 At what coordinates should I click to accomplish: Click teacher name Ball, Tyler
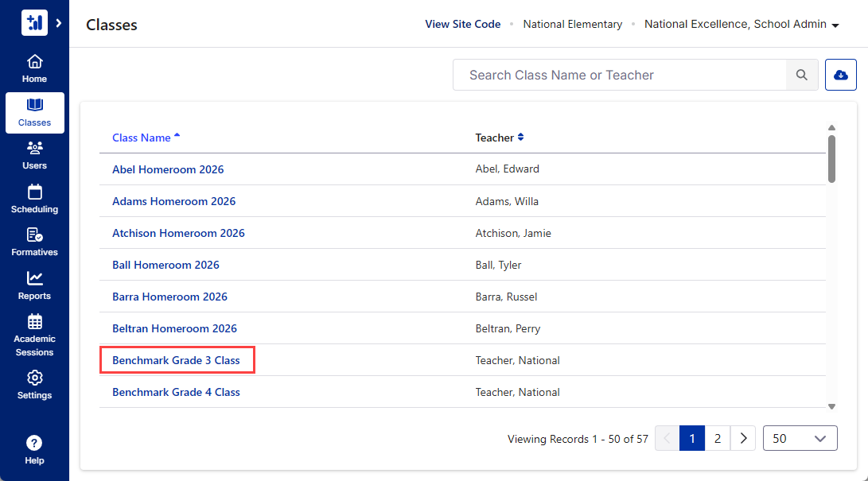tap(498, 265)
